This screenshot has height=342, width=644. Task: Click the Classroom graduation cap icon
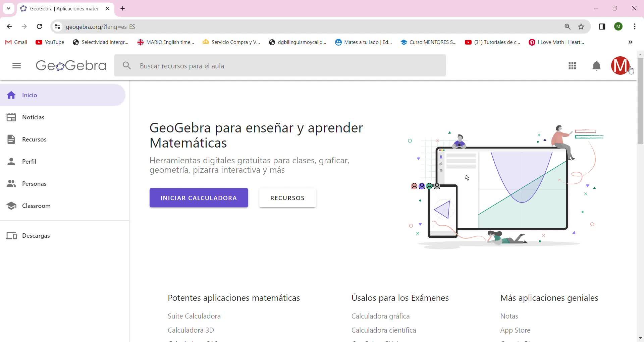[11, 206]
